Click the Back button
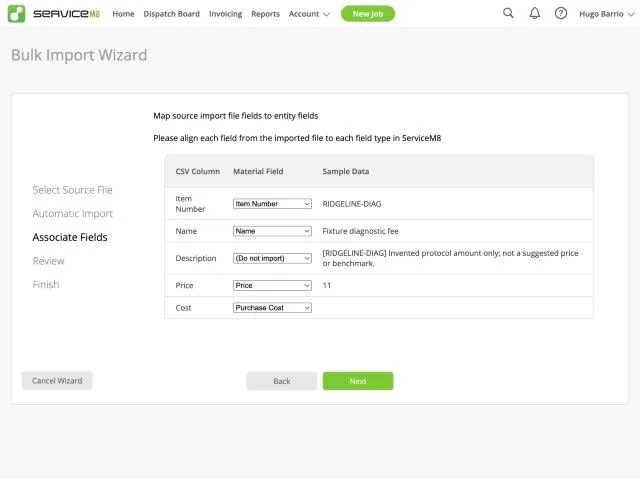 click(x=282, y=381)
